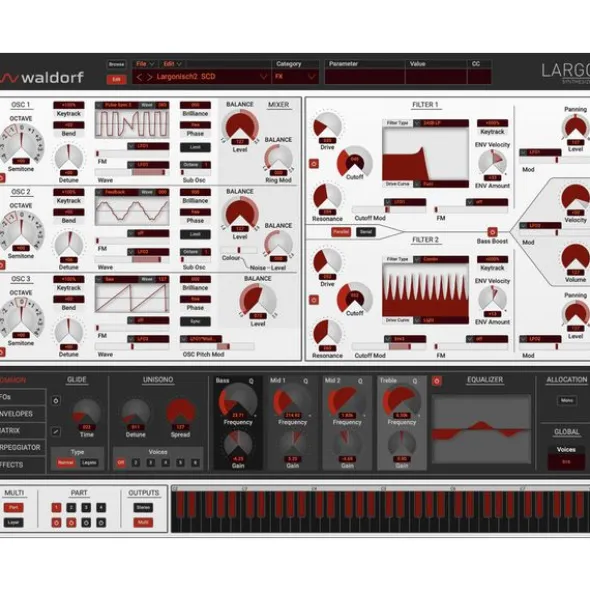The image size is (590, 591).
Task: Toggle Part 3 power icon
Action: (x=86, y=523)
